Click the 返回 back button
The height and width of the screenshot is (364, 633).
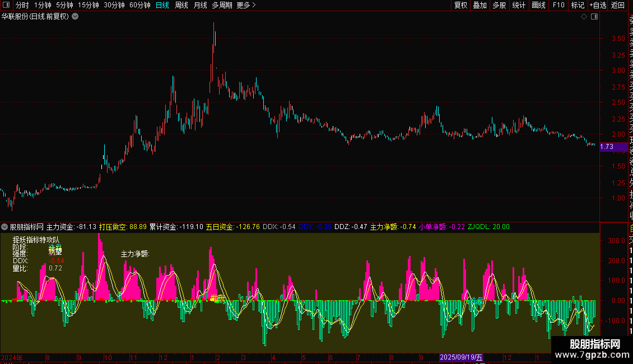coord(618,5)
